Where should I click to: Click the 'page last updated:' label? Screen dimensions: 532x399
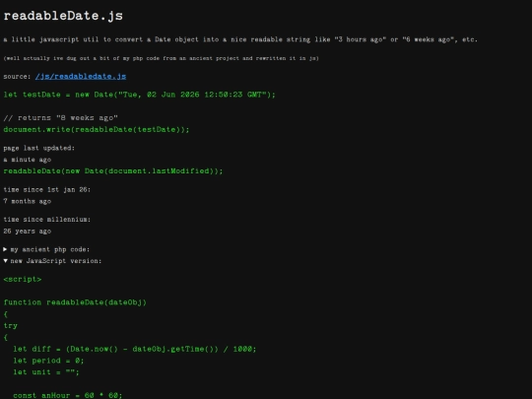[39, 148]
